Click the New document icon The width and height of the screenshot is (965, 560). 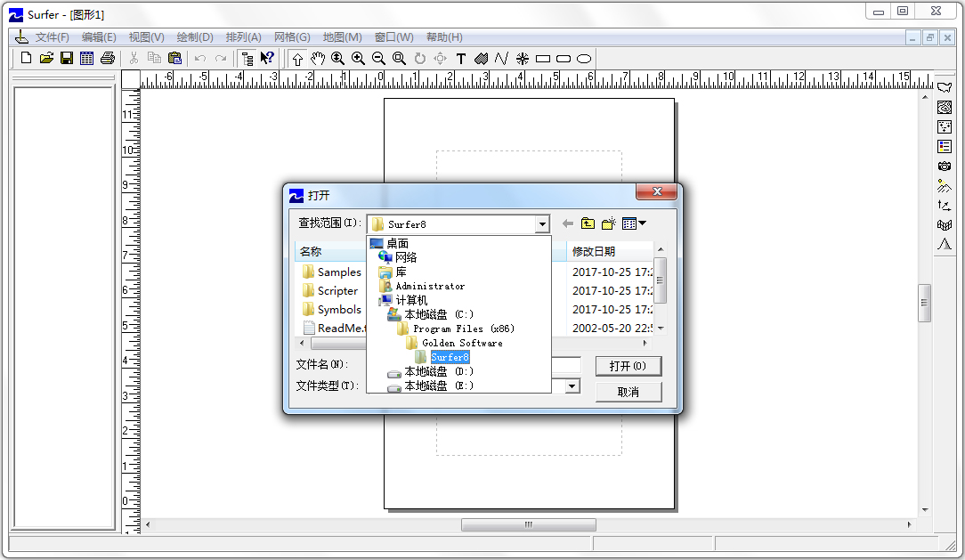click(26, 59)
